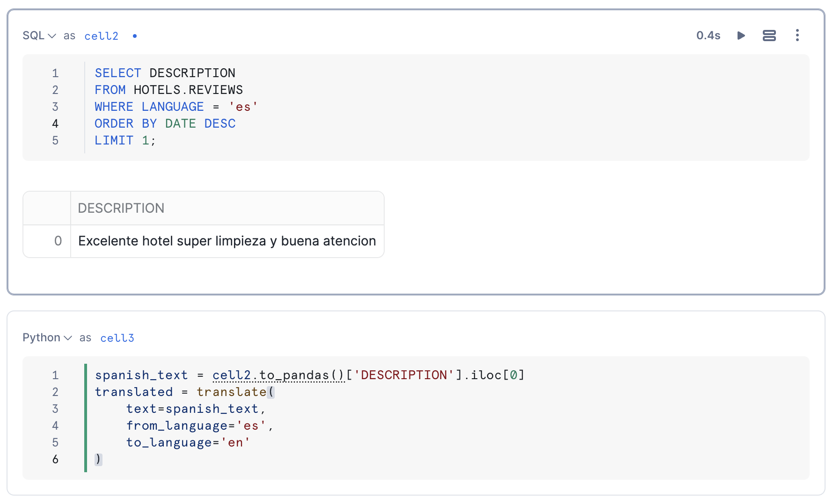This screenshot has height=504, width=833.
Task: Select the DESCRIPTION column header
Action: click(121, 208)
